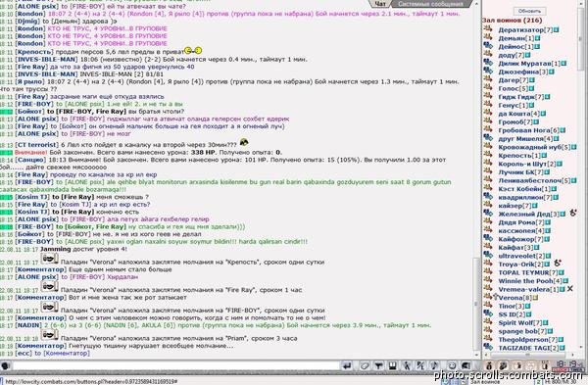Click the Обновить refresh button

pos(529,11)
